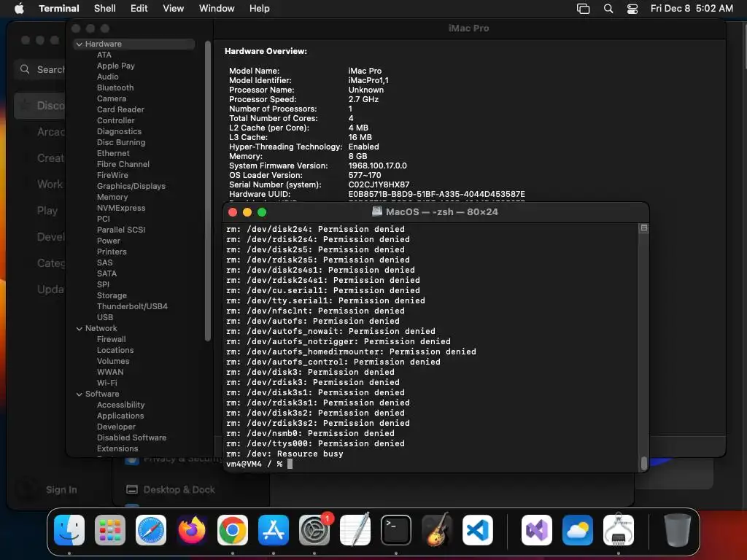
Task: Select Apple Pay in sidebar
Action: pos(116,66)
